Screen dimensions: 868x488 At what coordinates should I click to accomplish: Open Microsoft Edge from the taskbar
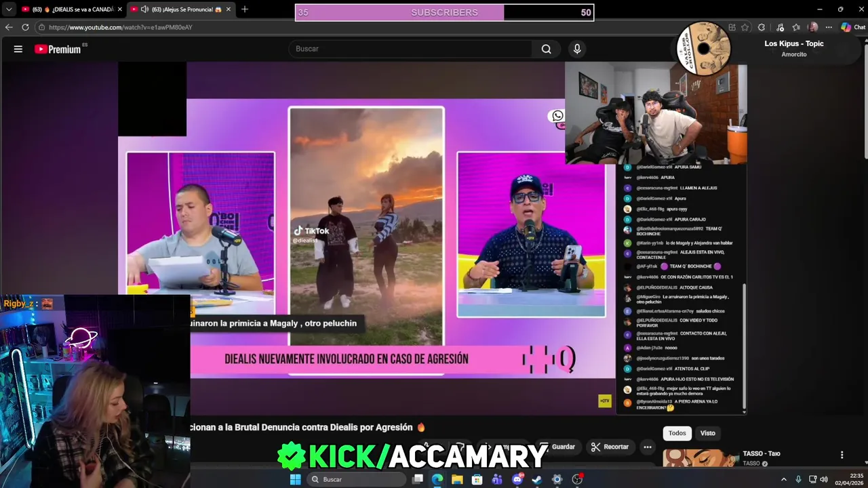(x=437, y=479)
